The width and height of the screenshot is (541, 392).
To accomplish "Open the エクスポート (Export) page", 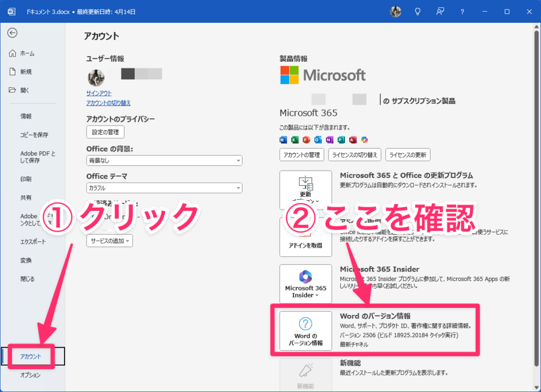I will (x=33, y=241).
